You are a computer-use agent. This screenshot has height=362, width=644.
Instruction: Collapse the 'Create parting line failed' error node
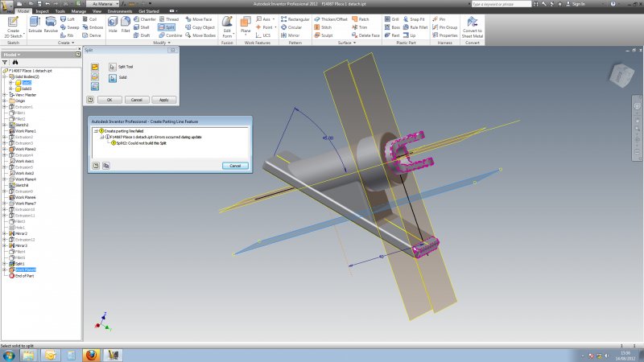(96, 130)
